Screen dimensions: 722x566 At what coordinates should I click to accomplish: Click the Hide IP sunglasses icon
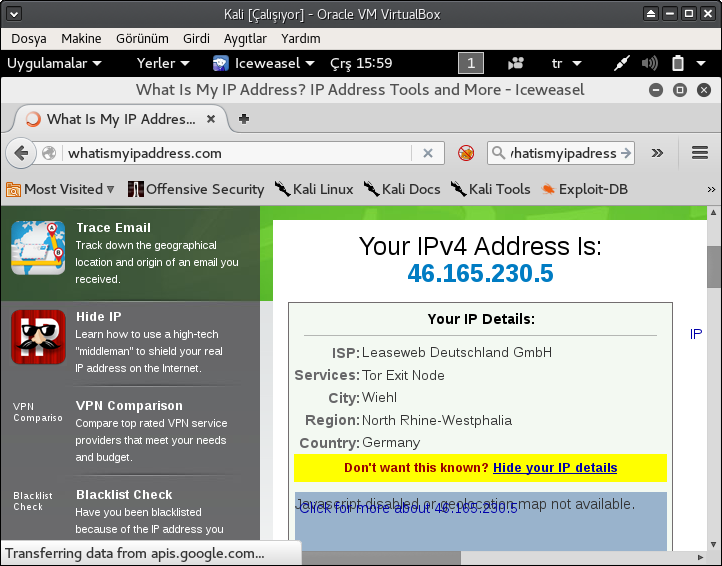38,337
